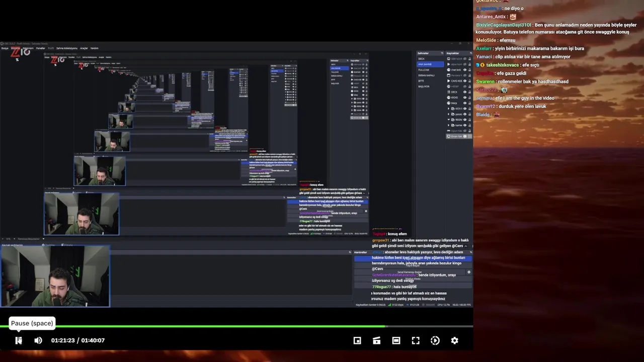This screenshot has height=362, width=644.
Task: Click the Oyun Yak game capture icon
Action: pyautogui.click(x=449, y=131)
